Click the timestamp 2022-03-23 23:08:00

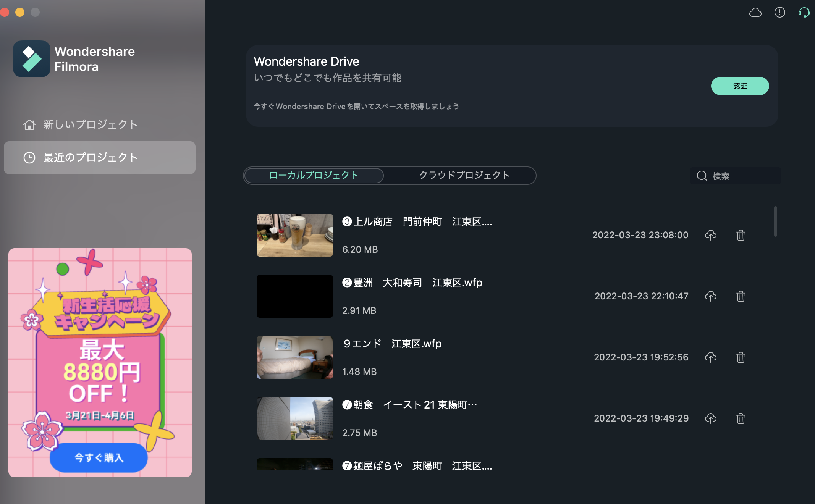click(640, 235)
